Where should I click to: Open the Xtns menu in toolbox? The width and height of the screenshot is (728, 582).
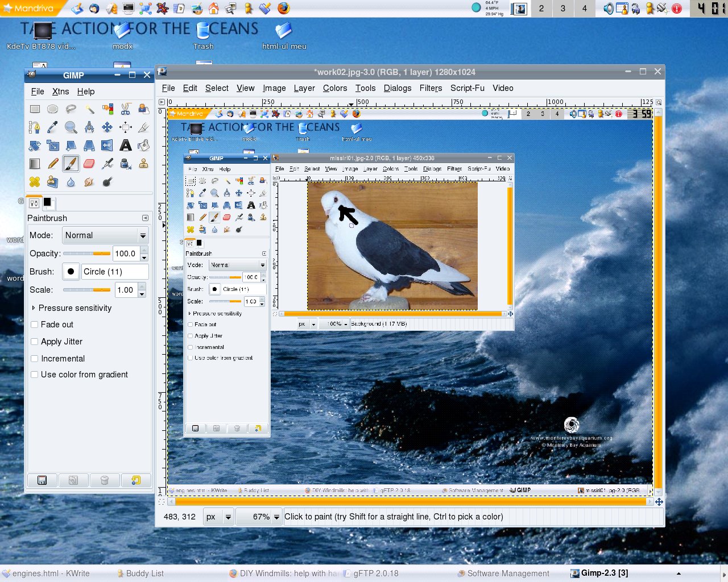(60, 92)
